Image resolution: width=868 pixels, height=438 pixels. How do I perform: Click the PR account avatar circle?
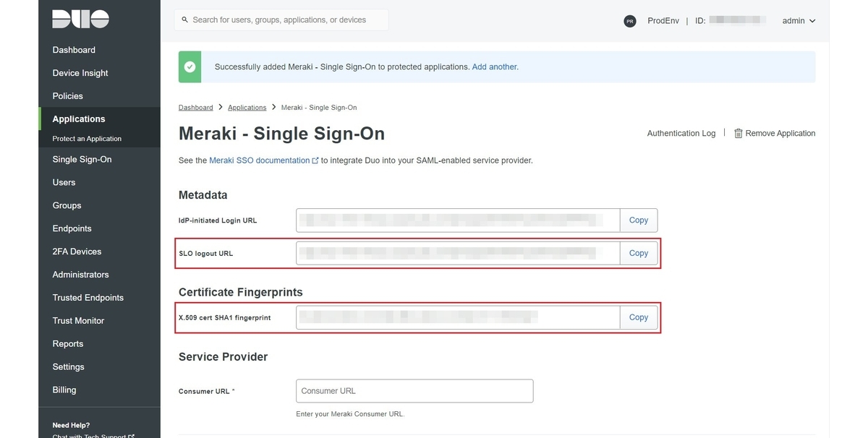(630, 21)
